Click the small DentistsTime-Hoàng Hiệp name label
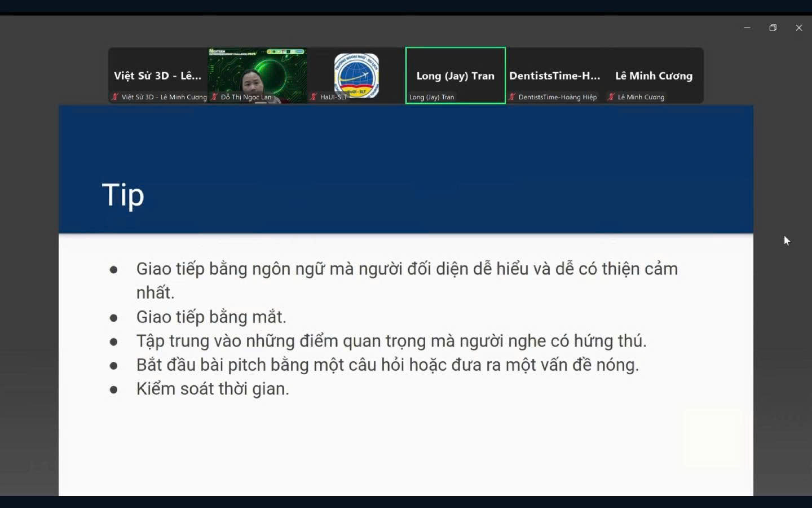 click(x=557, y=97)
